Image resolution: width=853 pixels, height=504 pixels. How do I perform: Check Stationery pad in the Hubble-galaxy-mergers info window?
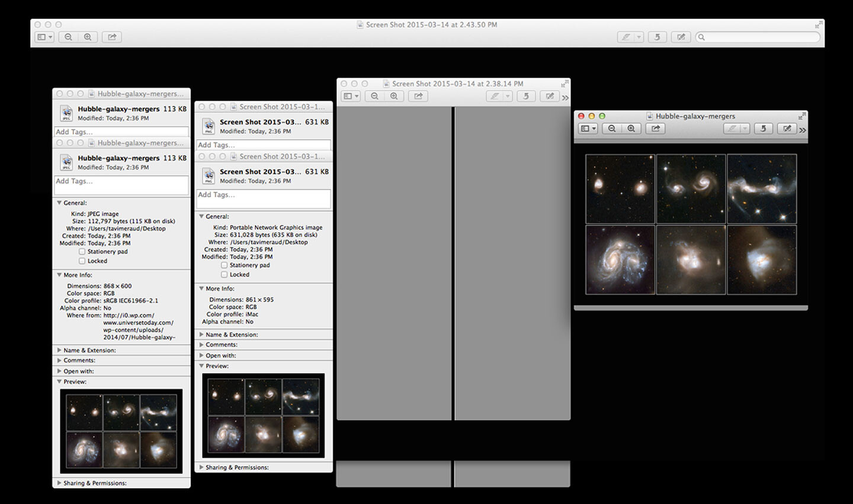pyautogui.click(x=82, y=252)
